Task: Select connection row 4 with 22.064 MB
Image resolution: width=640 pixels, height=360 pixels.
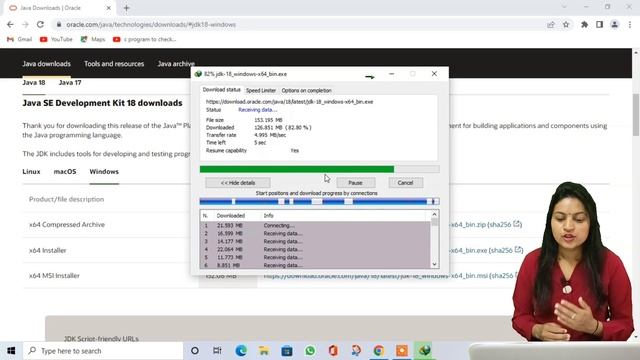Action: click(x=315, y=249)
